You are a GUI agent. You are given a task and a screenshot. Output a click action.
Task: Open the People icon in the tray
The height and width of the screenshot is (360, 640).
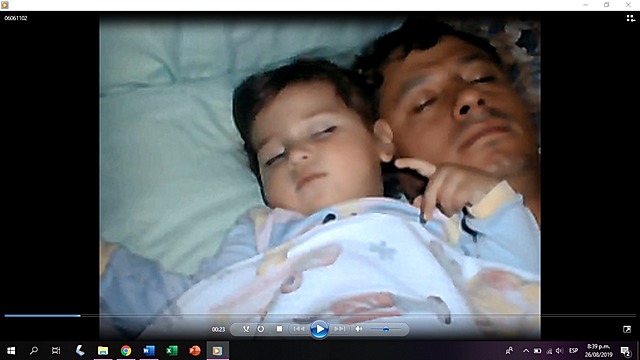tap(509, 351)
